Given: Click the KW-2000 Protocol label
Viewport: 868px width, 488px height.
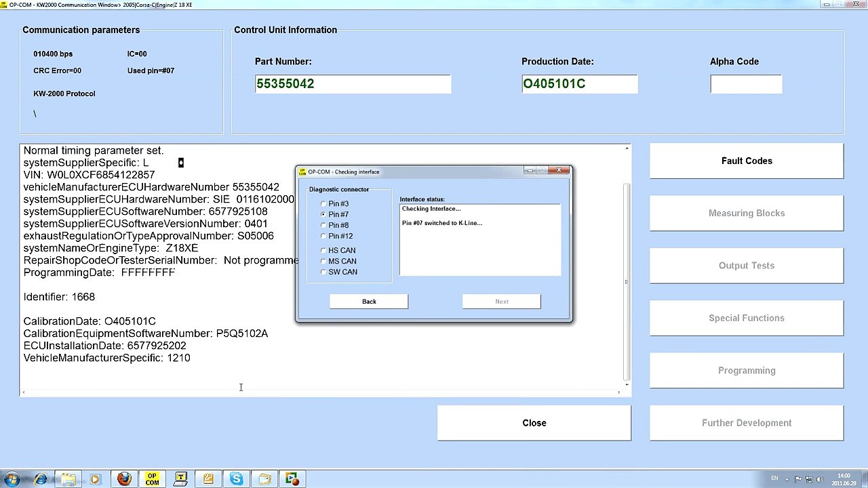Looking at the screenshot, I should [64, 94].
